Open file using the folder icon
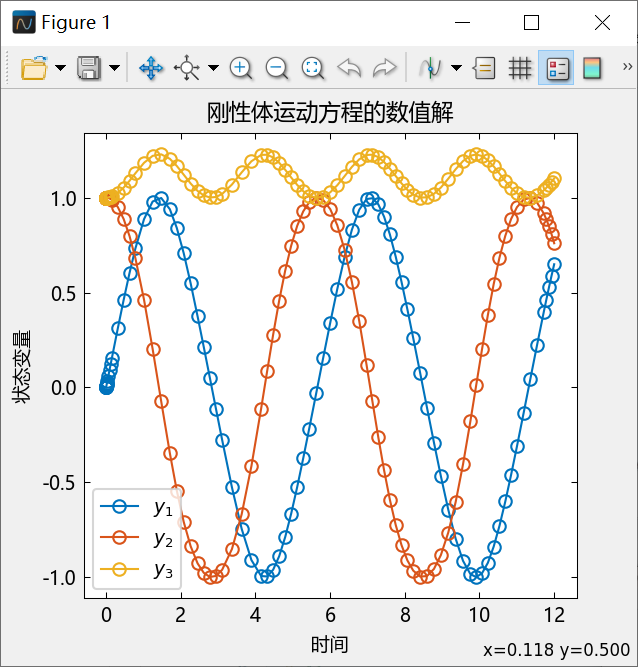This screenshot has width=638, height=667. pyautogui.click(x=34, y=68)
